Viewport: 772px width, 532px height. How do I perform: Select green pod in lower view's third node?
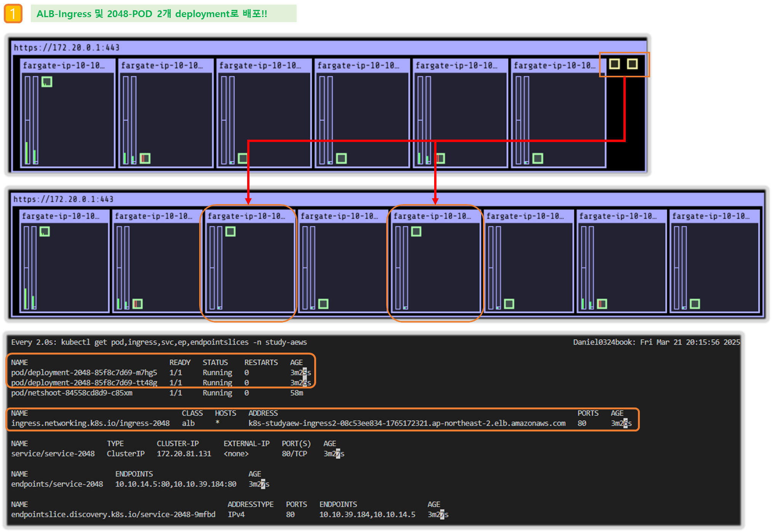tap(230, 232)
